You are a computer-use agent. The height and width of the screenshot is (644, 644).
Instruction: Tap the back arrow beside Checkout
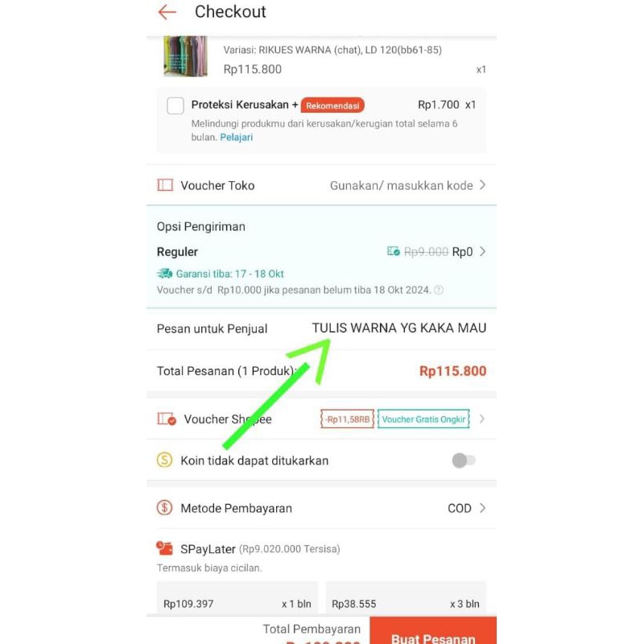coord(167,12)
